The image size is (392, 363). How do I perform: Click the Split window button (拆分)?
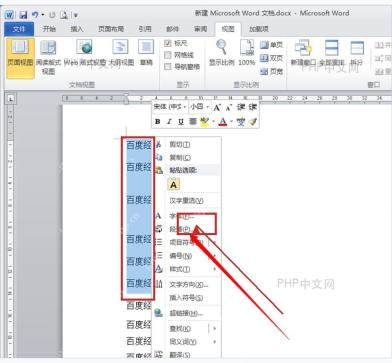(357, 53)
